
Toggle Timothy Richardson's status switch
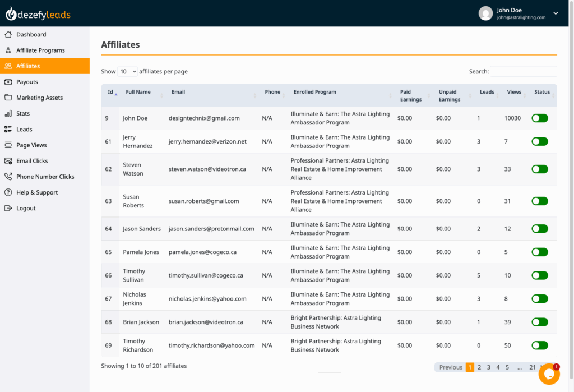[540, 345]
